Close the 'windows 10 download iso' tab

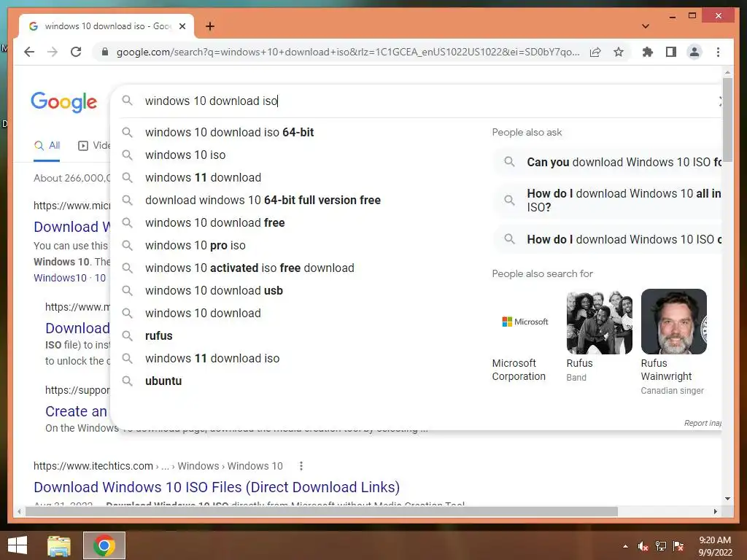(182, 26)
